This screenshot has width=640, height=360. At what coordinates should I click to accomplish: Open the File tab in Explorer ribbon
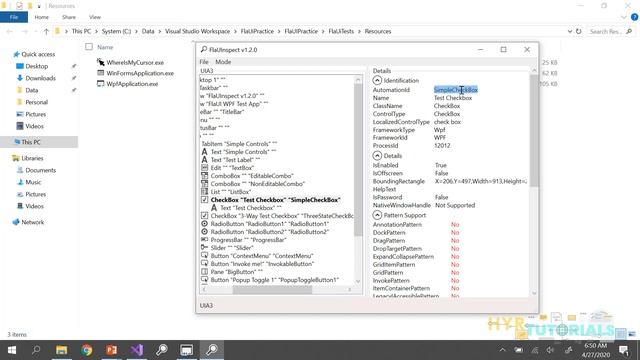14,17
